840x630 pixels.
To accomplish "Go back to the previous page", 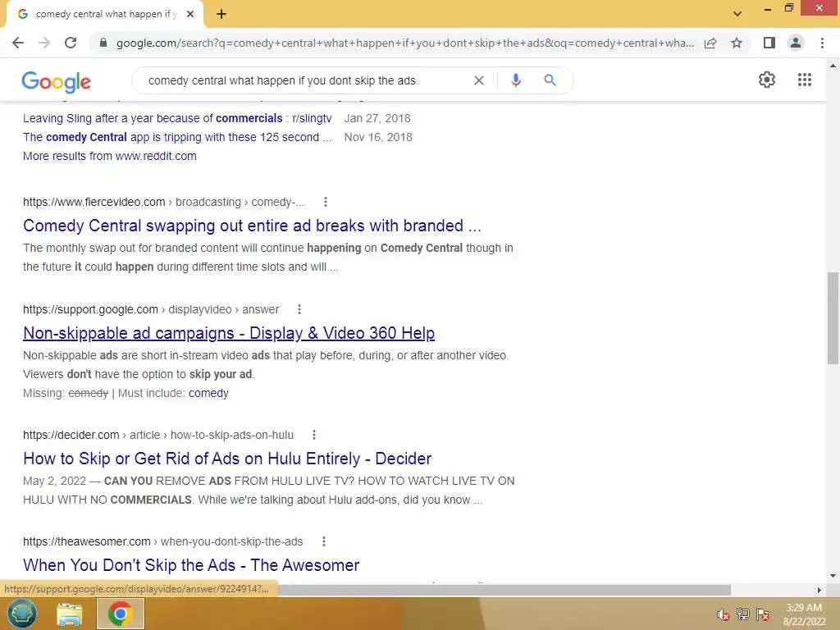I will (x=18, y=43).
